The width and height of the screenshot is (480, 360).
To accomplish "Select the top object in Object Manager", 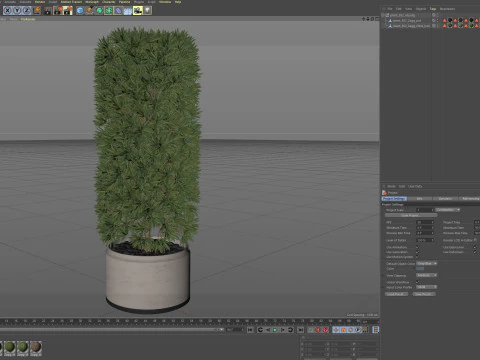I will point(402,15).
